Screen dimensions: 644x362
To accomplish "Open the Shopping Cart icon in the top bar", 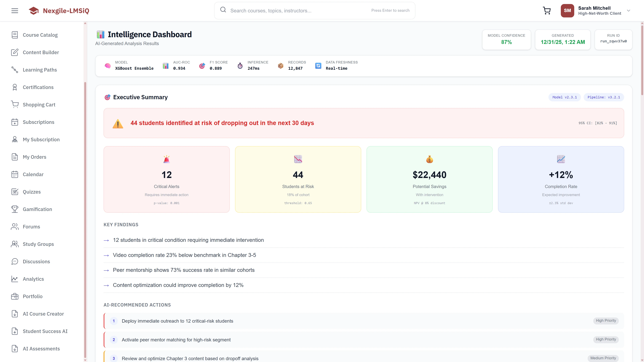I will (x=547, y=11).
